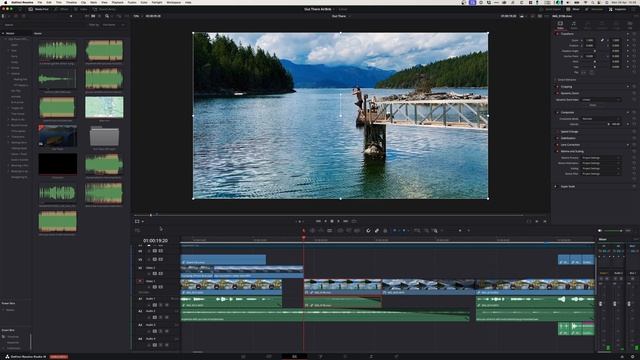Open the Playback menu
The width and height of the screenshot is (640, 360).
(x=118, y=2)
